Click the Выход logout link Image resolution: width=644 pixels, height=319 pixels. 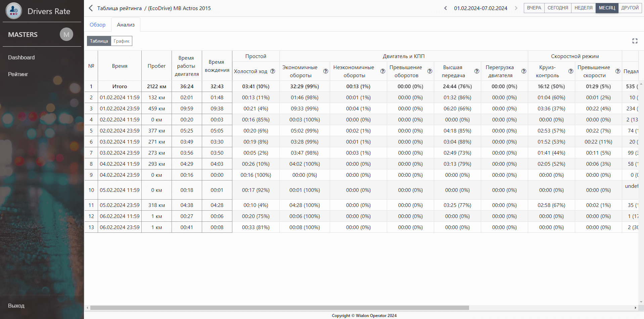(16, 306)
